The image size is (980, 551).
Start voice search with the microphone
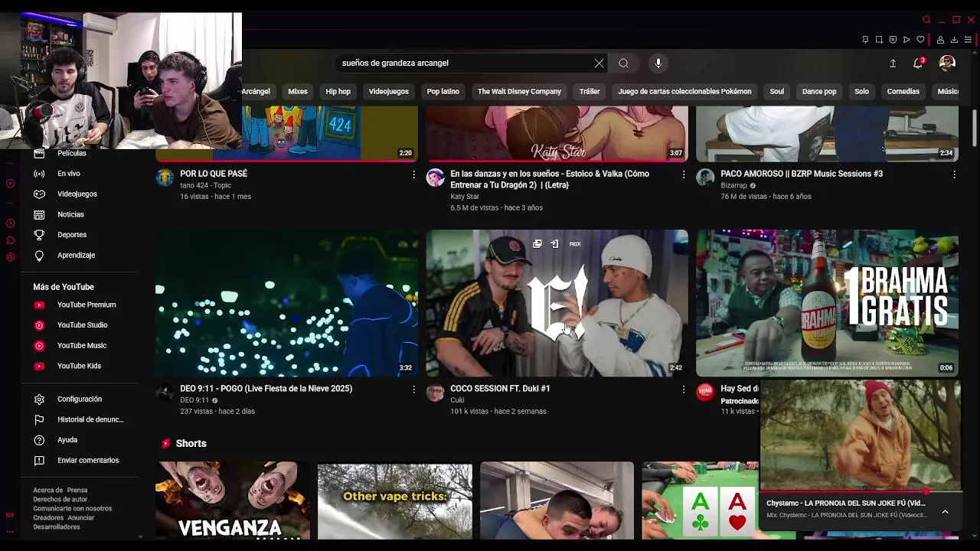(658, 64)
